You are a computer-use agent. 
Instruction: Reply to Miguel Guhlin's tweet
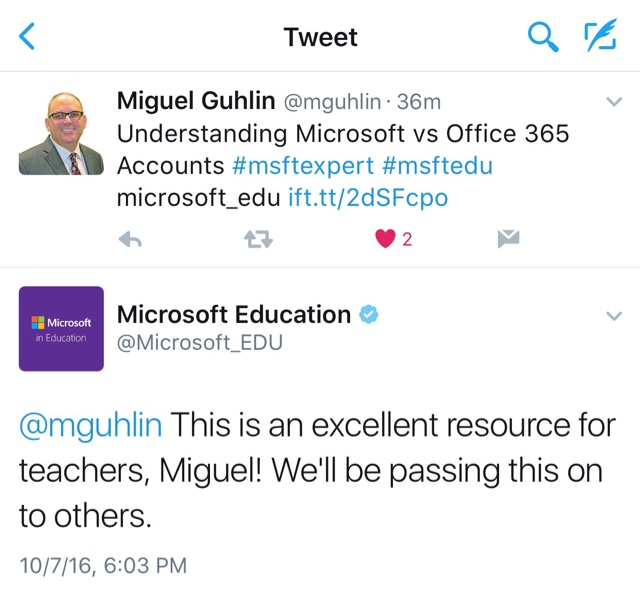coord(130,239)
